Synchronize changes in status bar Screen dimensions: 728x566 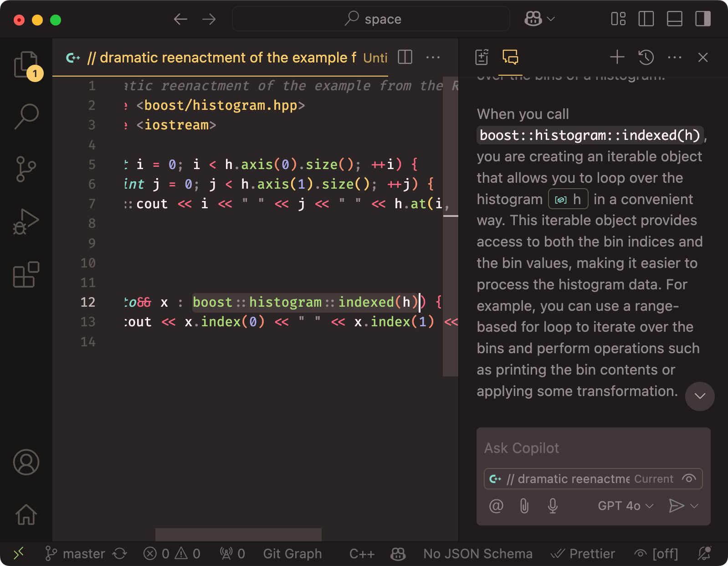(x=120, y=554)
